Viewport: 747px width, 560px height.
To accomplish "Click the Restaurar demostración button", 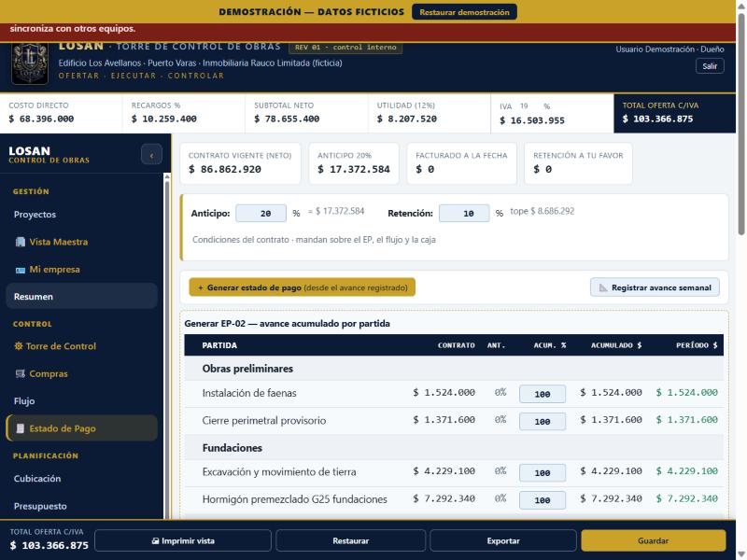I will tap(464, 12).
